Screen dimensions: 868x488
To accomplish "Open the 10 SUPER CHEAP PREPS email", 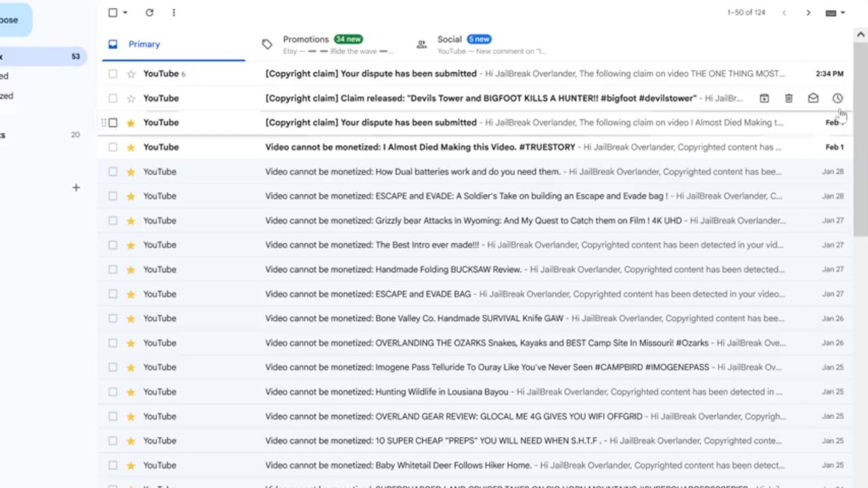I will tap(475, 441).
